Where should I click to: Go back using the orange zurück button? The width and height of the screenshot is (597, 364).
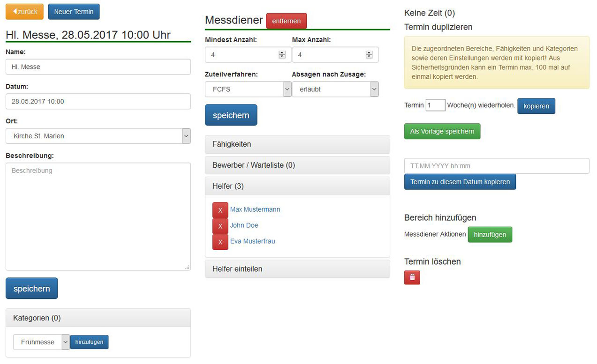[x=24, y=12]
